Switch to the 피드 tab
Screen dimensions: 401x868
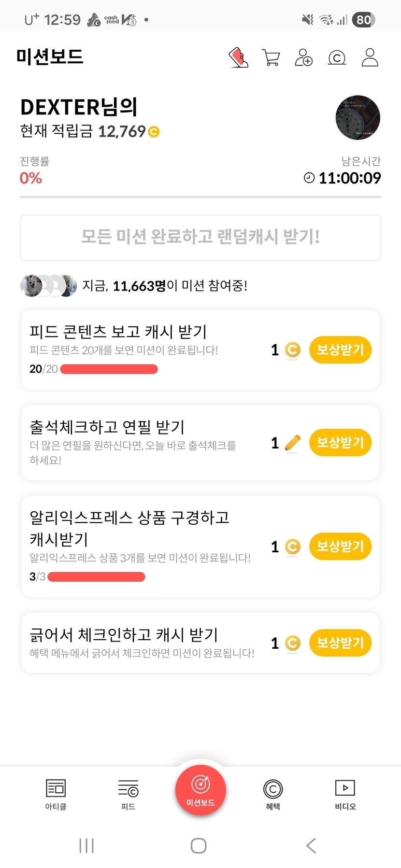click(128, 794)
